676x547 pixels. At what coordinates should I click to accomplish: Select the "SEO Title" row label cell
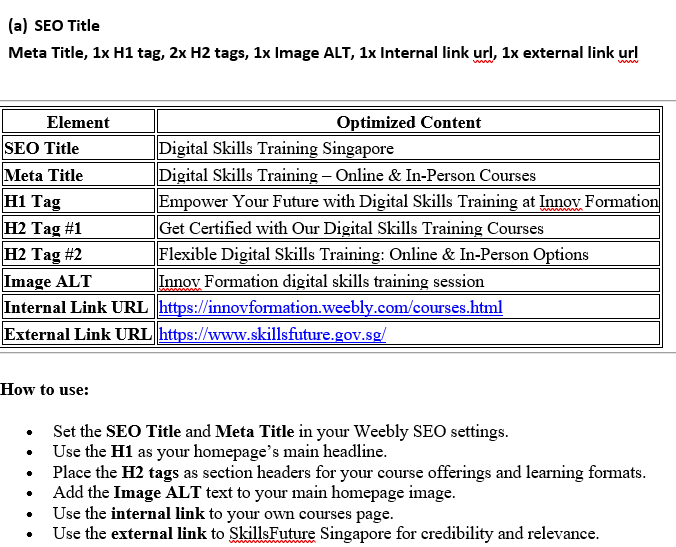42,148
